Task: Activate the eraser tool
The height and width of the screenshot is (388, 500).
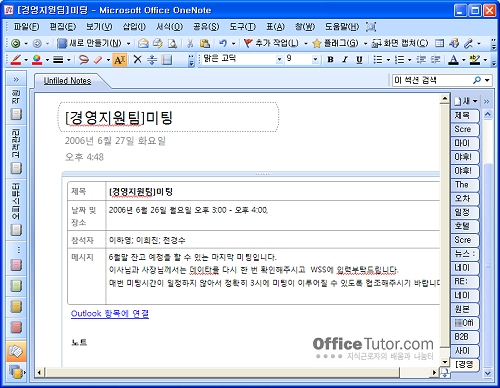Action: point(98,60)
